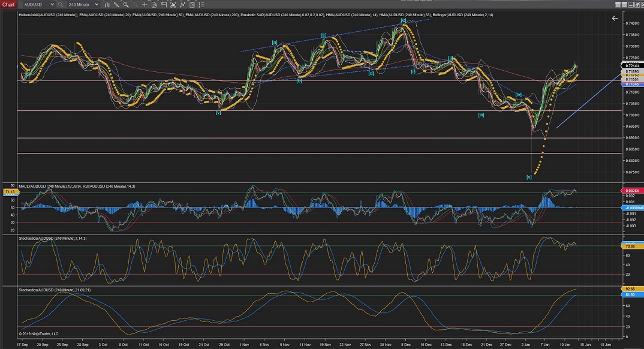644x349 pixels.
Task: Select the 71.13 RSI value marker
Action: 10,192
